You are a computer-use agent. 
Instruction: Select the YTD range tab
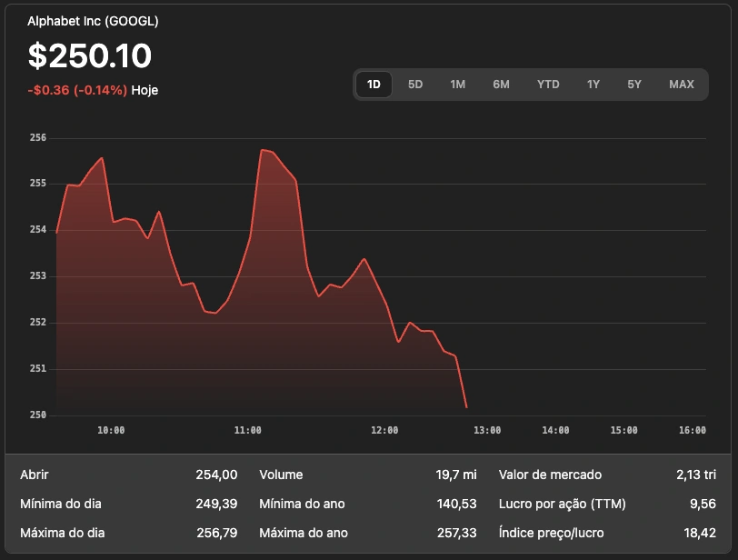(x=548, y=85)
